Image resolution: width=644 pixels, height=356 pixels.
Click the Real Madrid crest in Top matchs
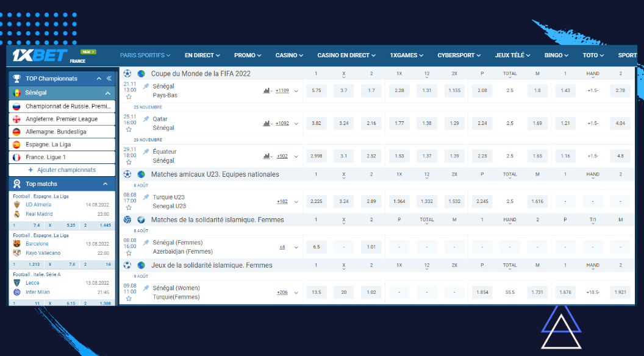coord(17,214)
